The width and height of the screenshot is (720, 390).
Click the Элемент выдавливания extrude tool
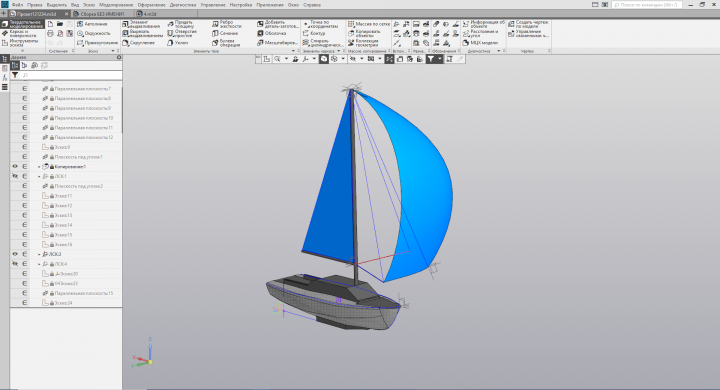[141, 24]
